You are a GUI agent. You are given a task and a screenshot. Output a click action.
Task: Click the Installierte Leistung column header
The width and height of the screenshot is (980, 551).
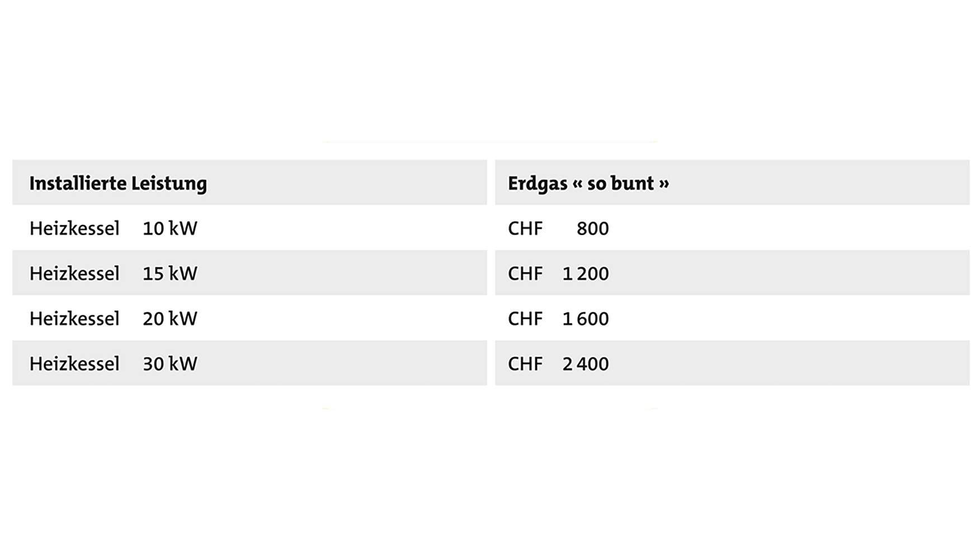tap(118, 183)
